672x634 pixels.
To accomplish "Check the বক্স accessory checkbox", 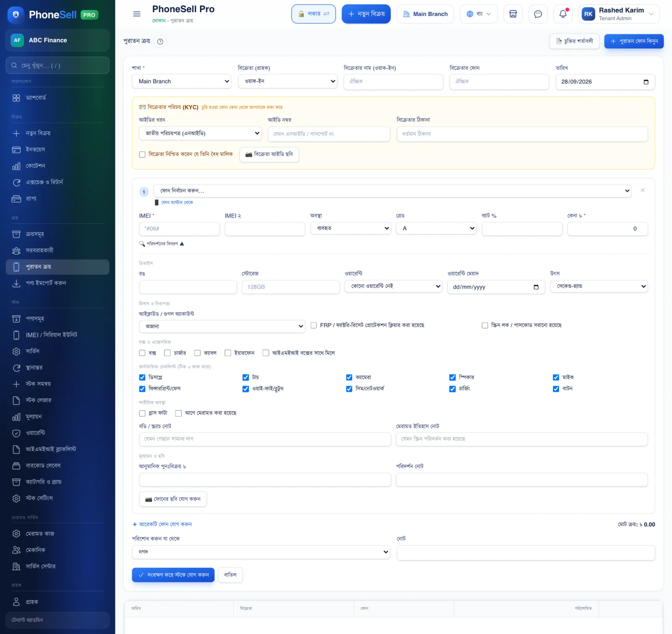I will [x=142, y=353].
